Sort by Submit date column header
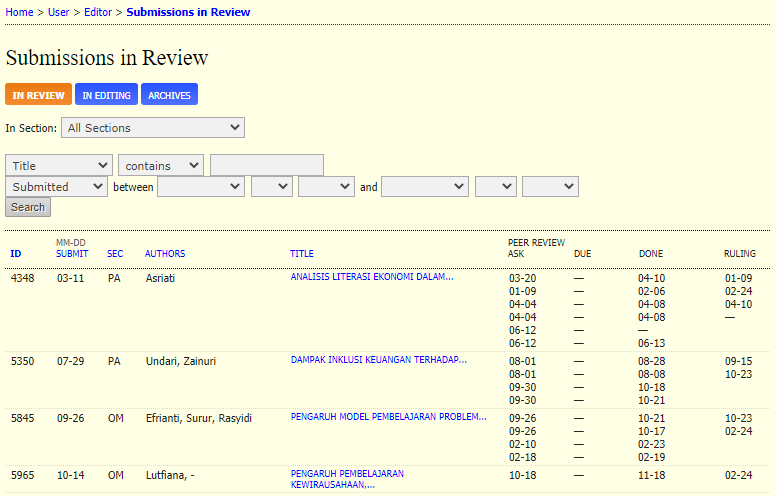The height and width of the screenshot is (496, 776). click(x=72, y=254)
